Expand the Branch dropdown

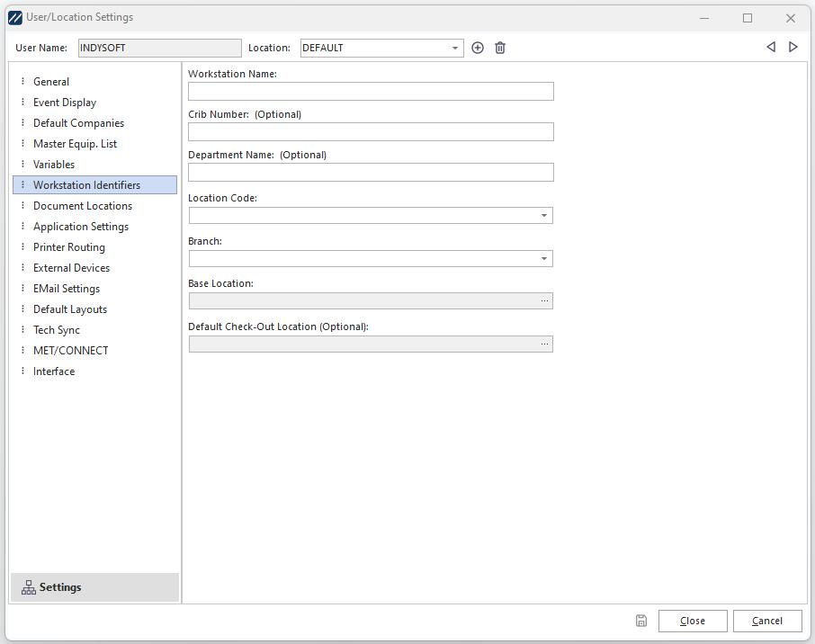(544, 258)
